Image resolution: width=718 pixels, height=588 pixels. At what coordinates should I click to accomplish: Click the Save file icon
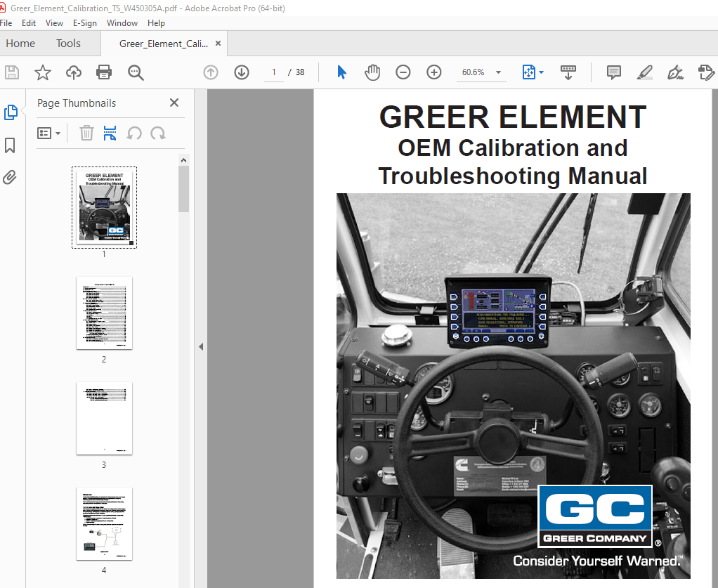[x=11, y=72]
